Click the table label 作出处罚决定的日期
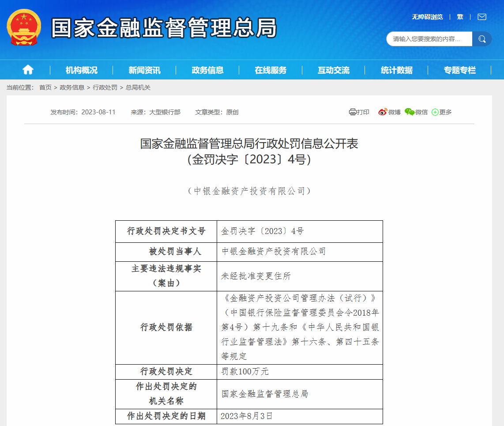The height and width of the screenshot is (426, 504). (166, 416)
